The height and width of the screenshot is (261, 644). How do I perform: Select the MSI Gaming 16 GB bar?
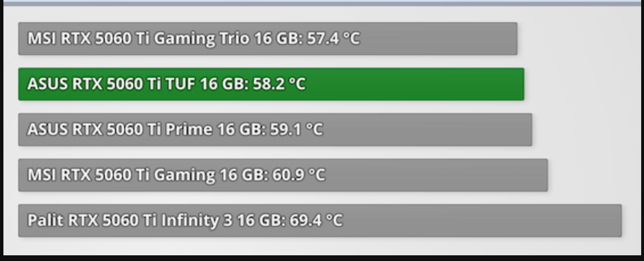(283, 175)
